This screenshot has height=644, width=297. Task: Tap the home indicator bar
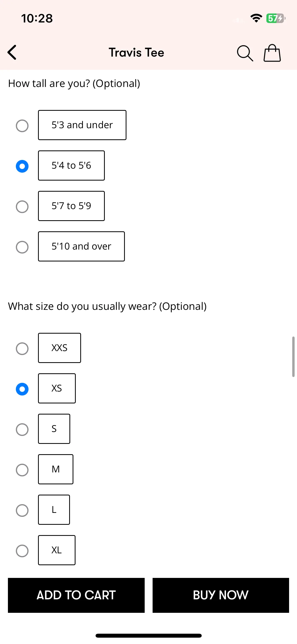coord(149,636)
